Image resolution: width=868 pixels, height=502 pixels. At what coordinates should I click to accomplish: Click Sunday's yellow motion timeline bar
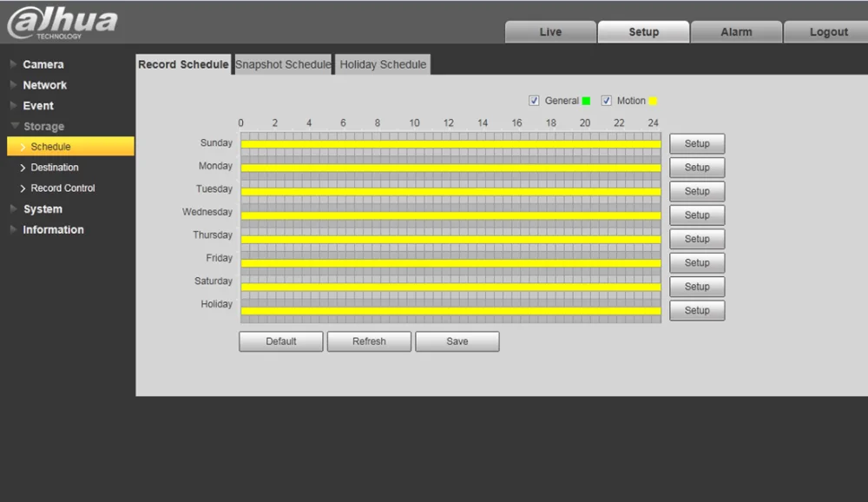(450, 144)
